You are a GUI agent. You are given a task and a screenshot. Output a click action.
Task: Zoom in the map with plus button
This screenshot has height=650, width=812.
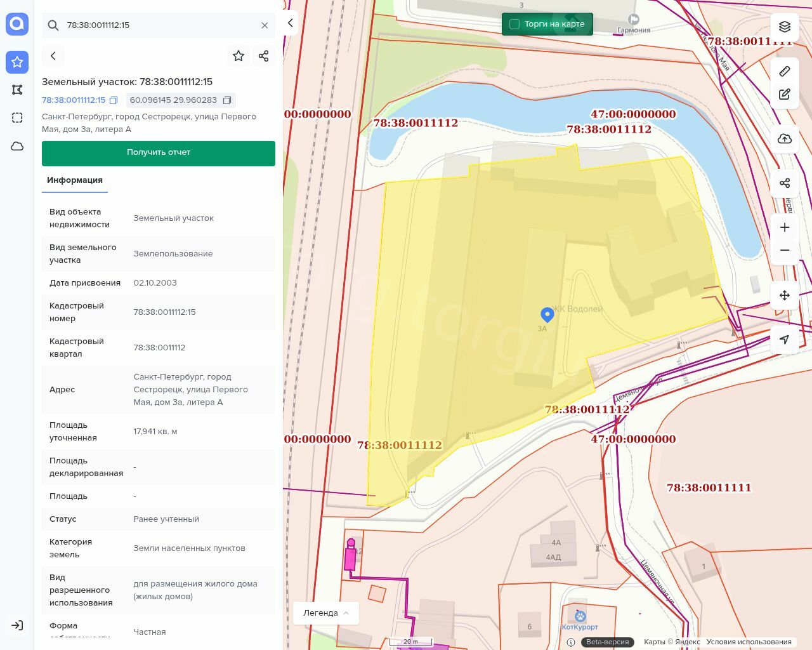[785, 227]
